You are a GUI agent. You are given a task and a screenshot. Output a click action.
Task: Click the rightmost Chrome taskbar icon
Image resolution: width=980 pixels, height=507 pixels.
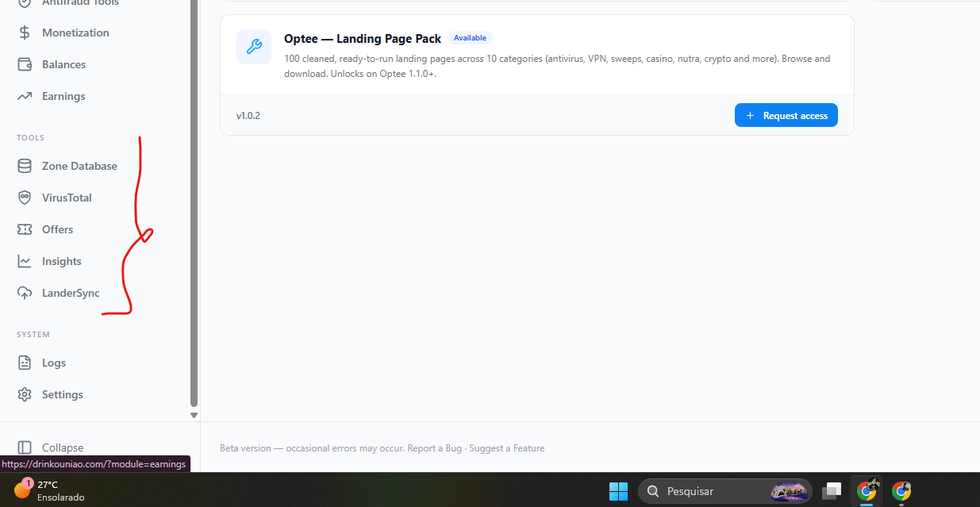pos(901,491)
